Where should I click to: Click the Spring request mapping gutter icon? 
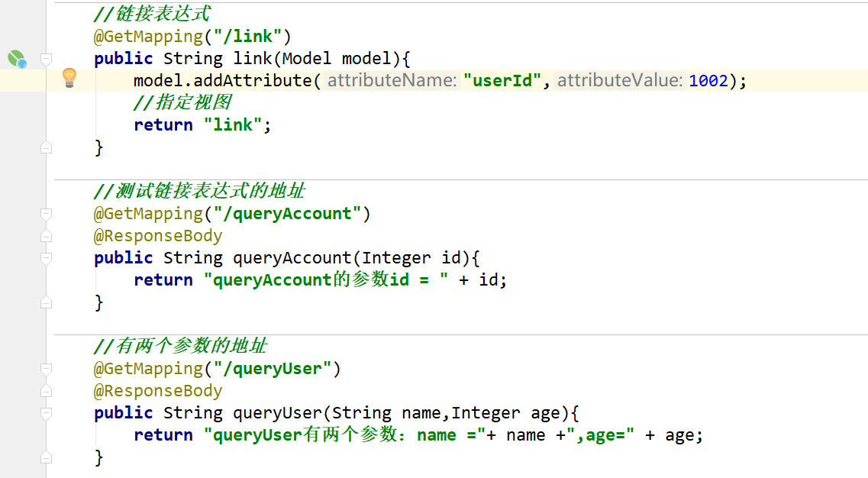tap(17, 57)
